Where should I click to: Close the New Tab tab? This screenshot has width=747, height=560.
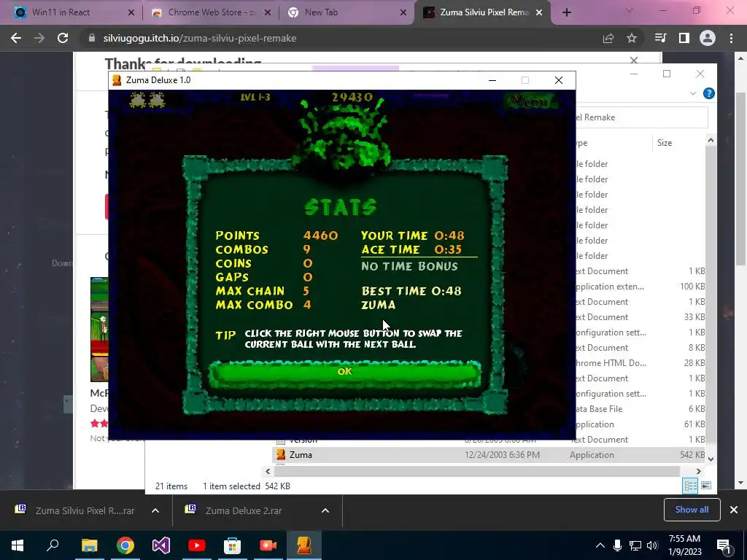(x=403, y=12)
